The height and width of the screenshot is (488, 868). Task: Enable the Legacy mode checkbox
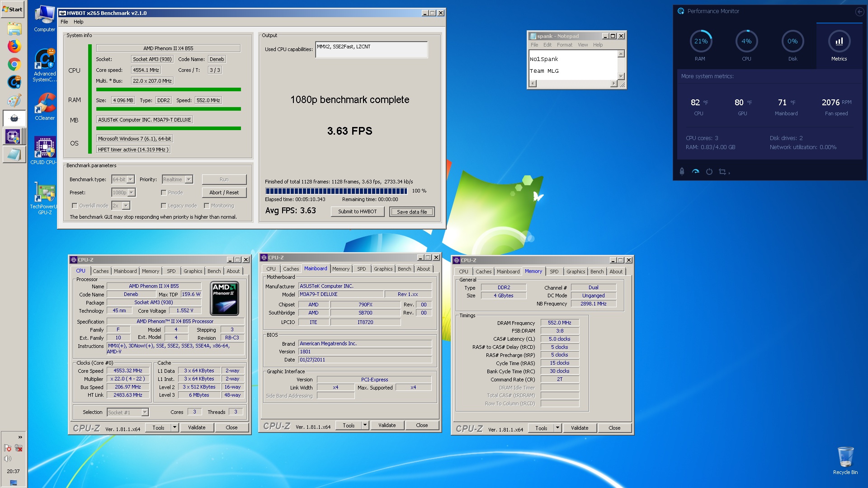coord(164,206)
